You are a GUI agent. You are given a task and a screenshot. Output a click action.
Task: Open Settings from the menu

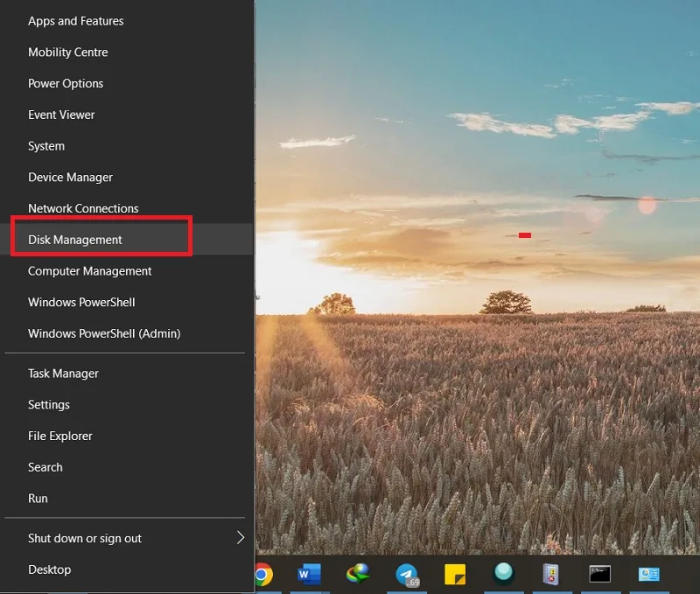(x=127, y=405)
